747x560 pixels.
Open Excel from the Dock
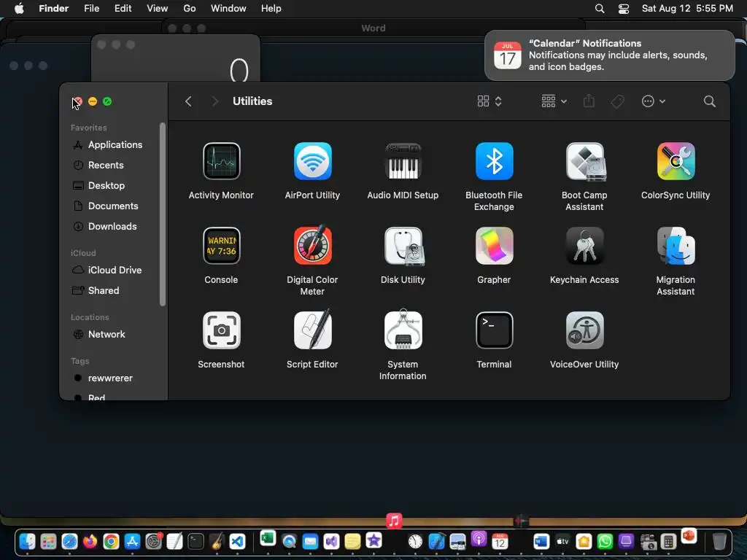coord(268,539)
